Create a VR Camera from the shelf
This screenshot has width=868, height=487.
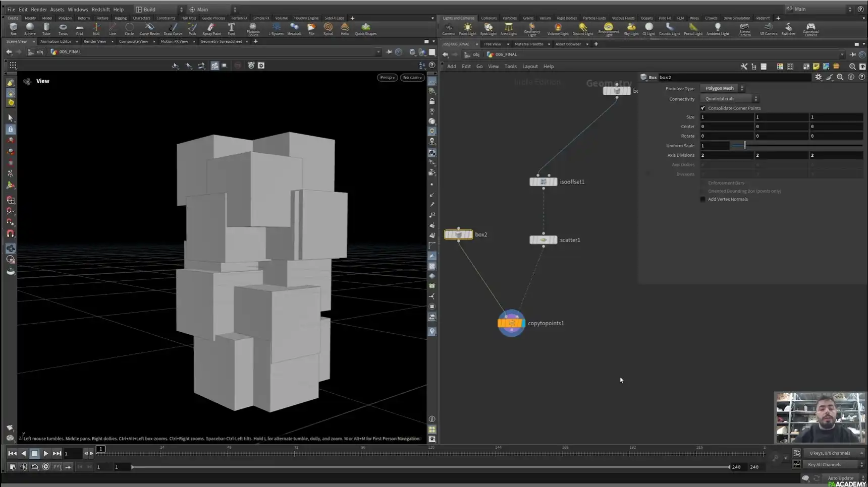pyautogui.click(x=768, y=29)
